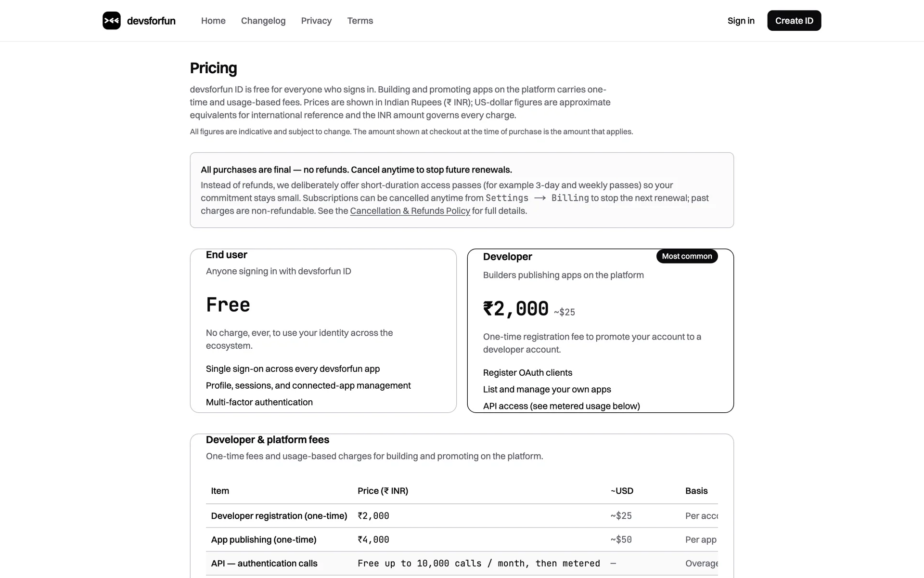Click the ₹4,000 price cell
924x578 pixels.
point(373,539)
